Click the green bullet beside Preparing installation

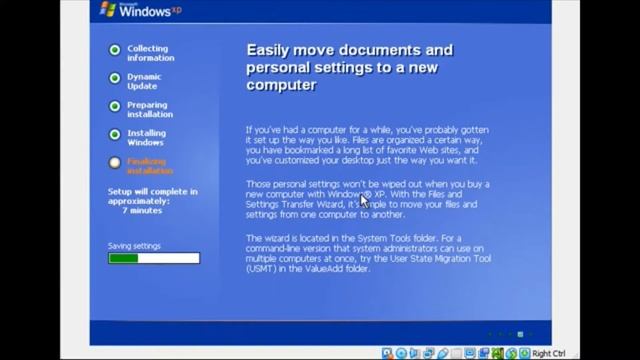pyautogui.click(x=115, y=106)
